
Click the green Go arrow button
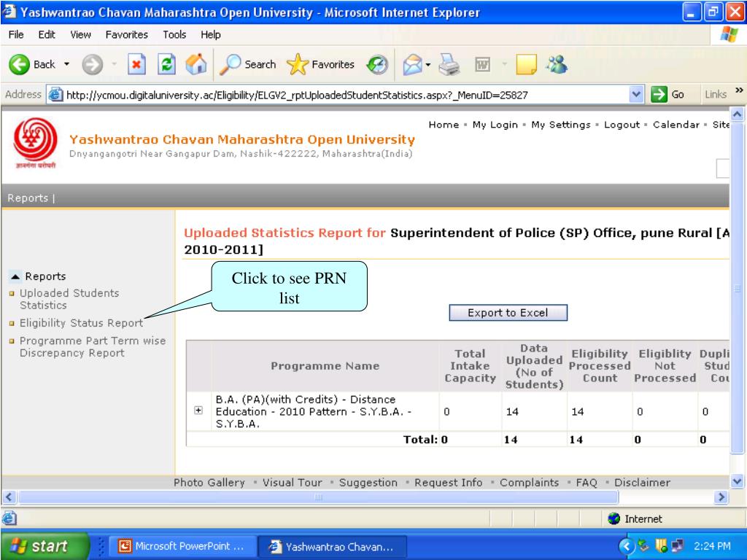coord(659,94)
